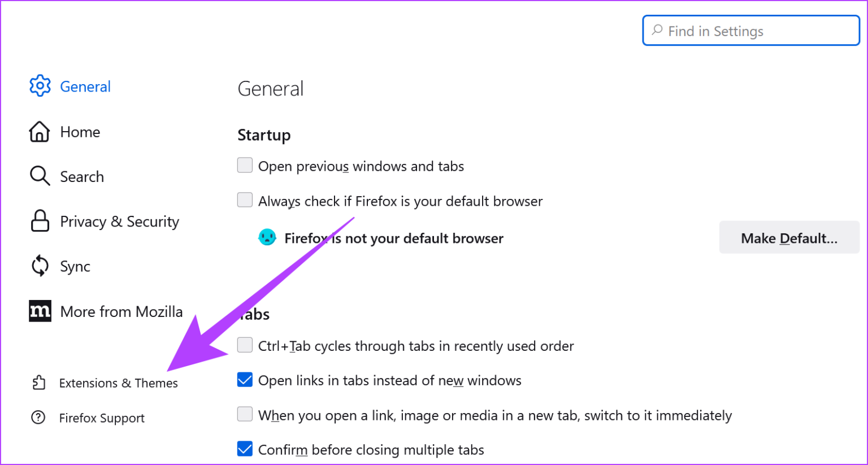Check Always check if Firefox is default
Screen dimensions: 868x465
point(244,200)
